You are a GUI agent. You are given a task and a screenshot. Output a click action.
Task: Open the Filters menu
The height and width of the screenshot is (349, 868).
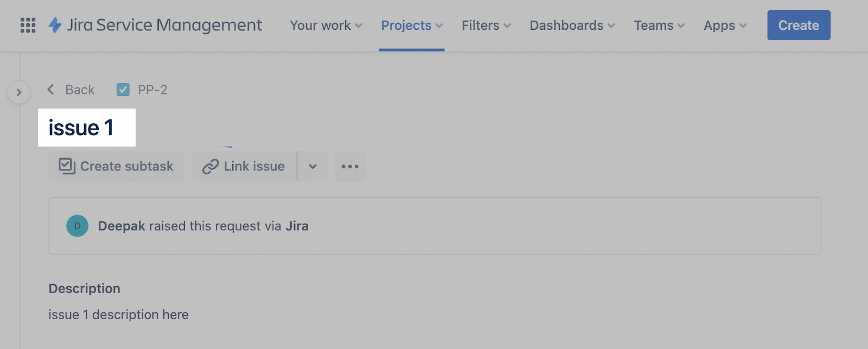[x=486, y=26]
